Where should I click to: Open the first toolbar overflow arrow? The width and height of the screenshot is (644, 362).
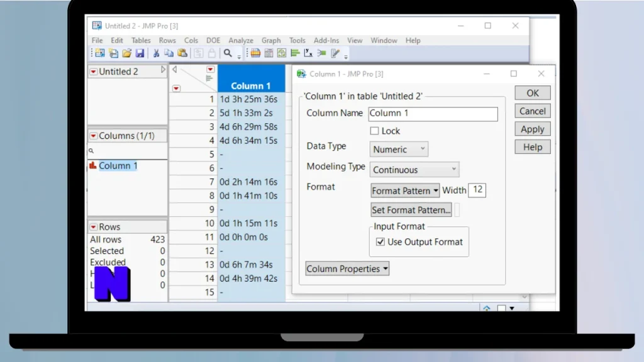click(239, 57)
